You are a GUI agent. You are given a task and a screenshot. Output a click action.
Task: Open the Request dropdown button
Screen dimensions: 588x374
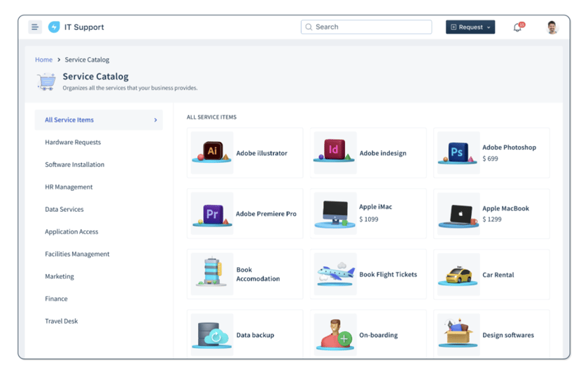click(x=470, y=27)
